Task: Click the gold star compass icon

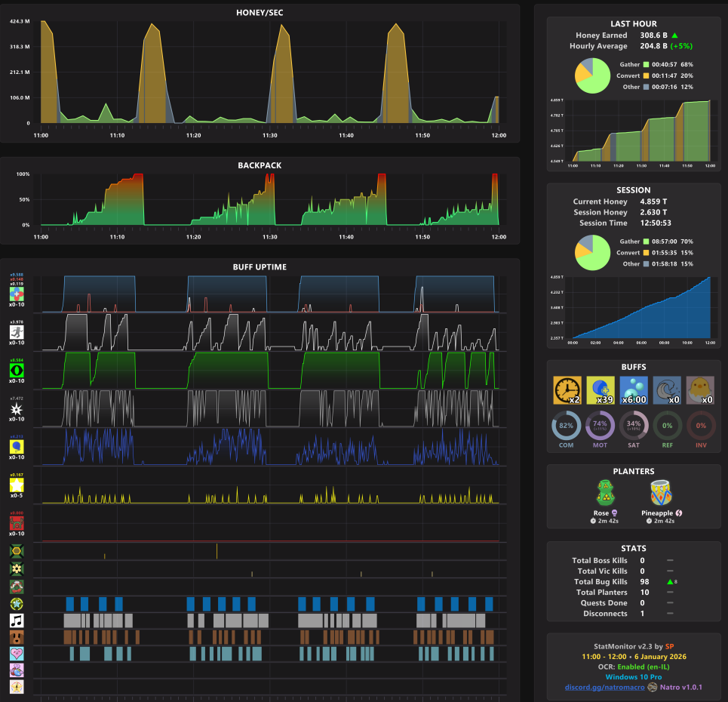Action: (17, 687)
